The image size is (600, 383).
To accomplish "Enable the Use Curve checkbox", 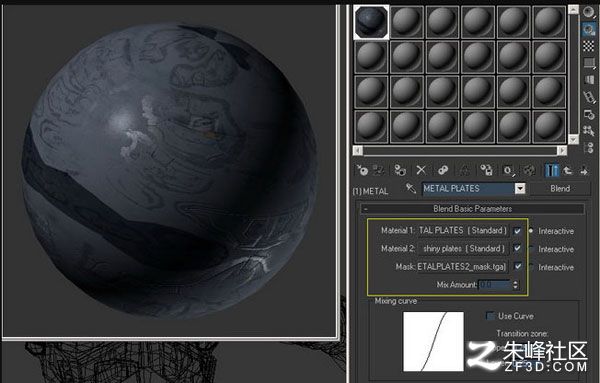I will (x=490, y=316).
